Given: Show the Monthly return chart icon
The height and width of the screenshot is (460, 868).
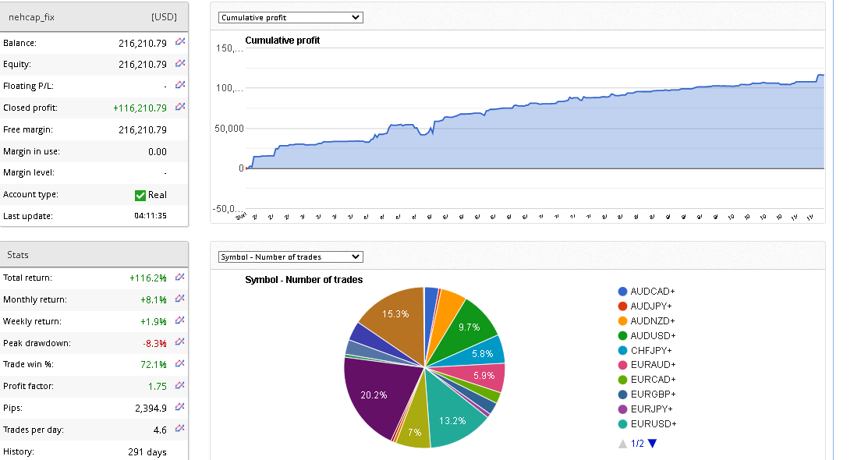Looking at the screenshot, I should [180, 299].
